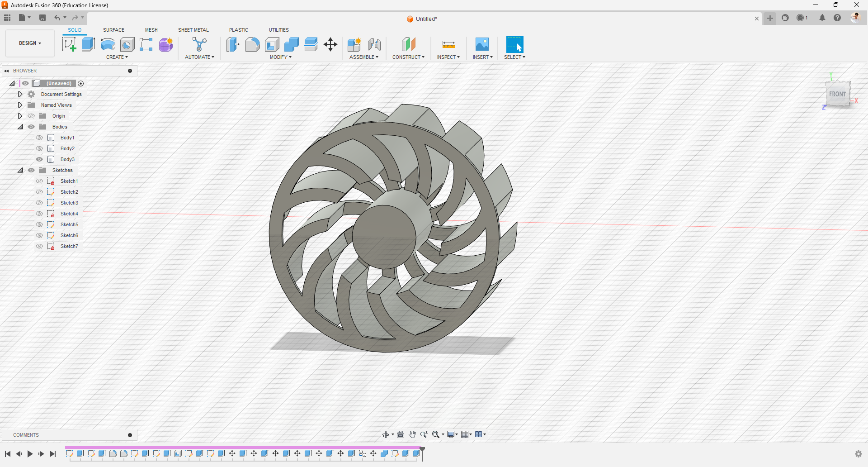Click the Measure tool icon
The image size is (868, 467).
tap(448, 44)
